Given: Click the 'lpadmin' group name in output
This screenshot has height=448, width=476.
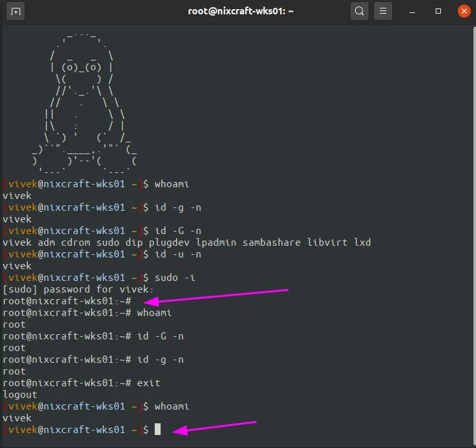Looking at the screenshot, I should click(x=216, y=243).
